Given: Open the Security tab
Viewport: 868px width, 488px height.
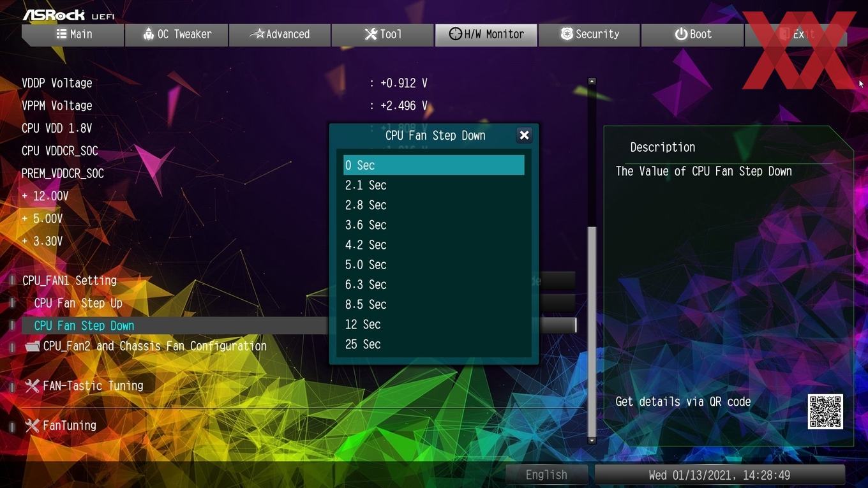Looking at the screenshot, I should tap(589, 34).
